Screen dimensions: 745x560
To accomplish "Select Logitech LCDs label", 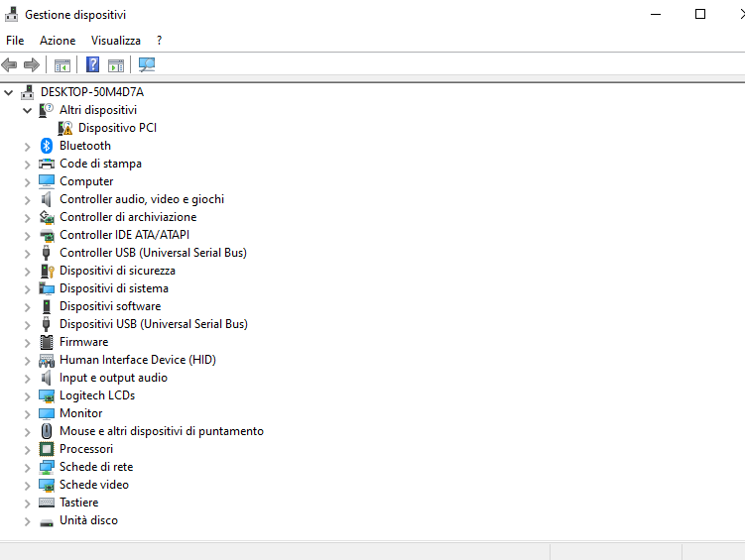I will (97, 395).
